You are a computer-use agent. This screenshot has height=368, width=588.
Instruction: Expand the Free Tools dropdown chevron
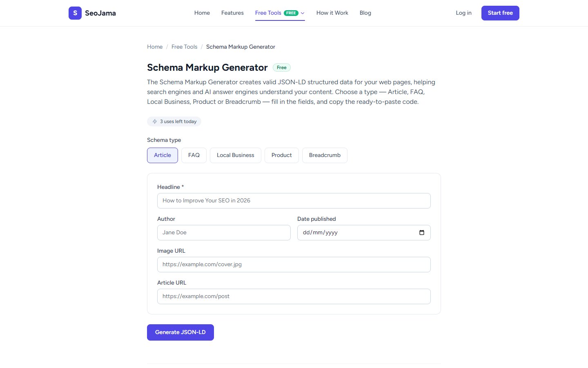pos(303,13)
